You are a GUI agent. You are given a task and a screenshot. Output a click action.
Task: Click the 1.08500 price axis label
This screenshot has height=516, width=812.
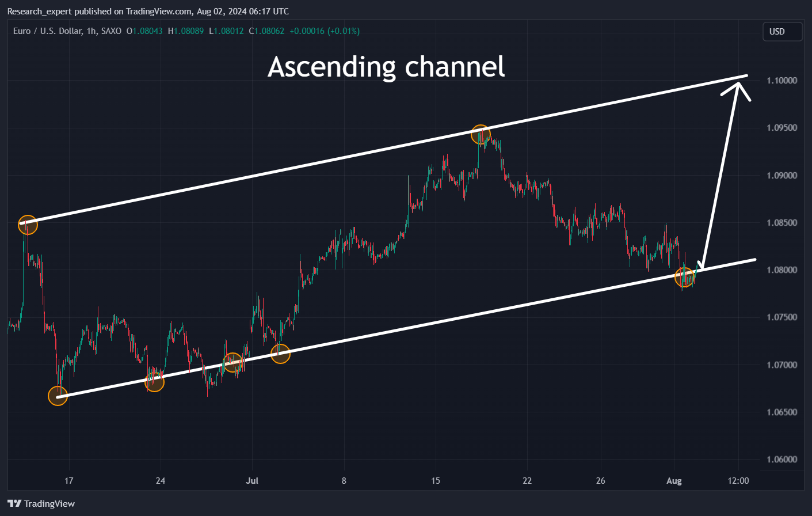(x=782, y=223)
